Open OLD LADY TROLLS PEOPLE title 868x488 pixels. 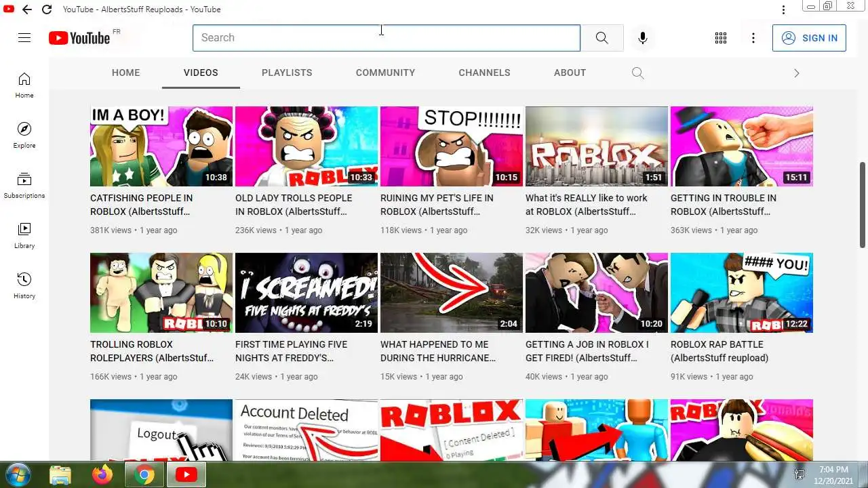pyautogui.click(x=294, y=205)
